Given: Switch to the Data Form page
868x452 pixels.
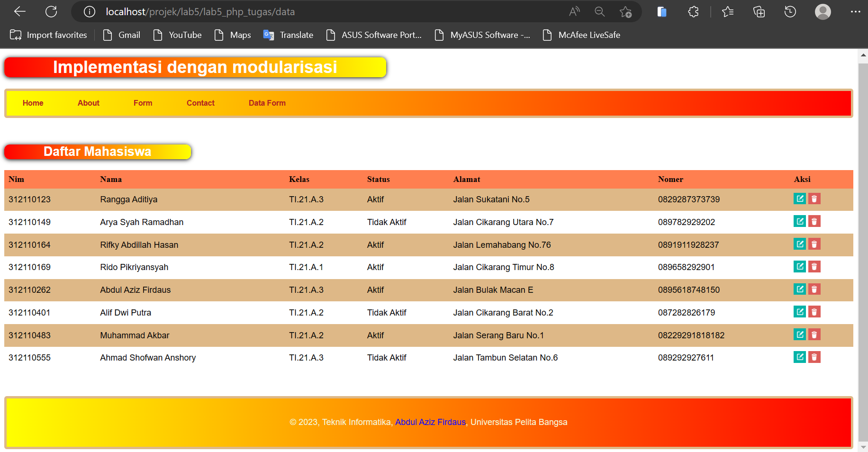Looking at the screenshot, I should coord(267,103).
